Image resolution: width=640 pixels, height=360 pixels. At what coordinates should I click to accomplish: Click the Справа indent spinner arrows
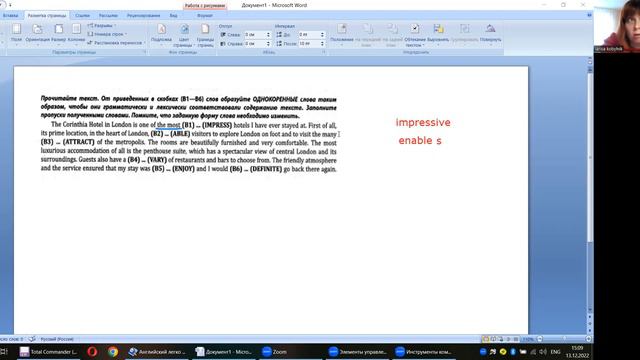[268, 43]
